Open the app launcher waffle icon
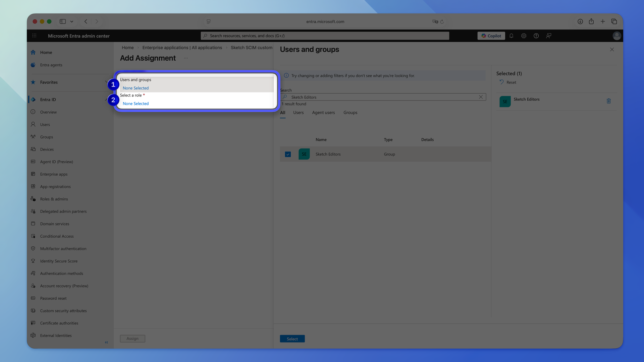The image size is (644, 362). coord(34,36)
